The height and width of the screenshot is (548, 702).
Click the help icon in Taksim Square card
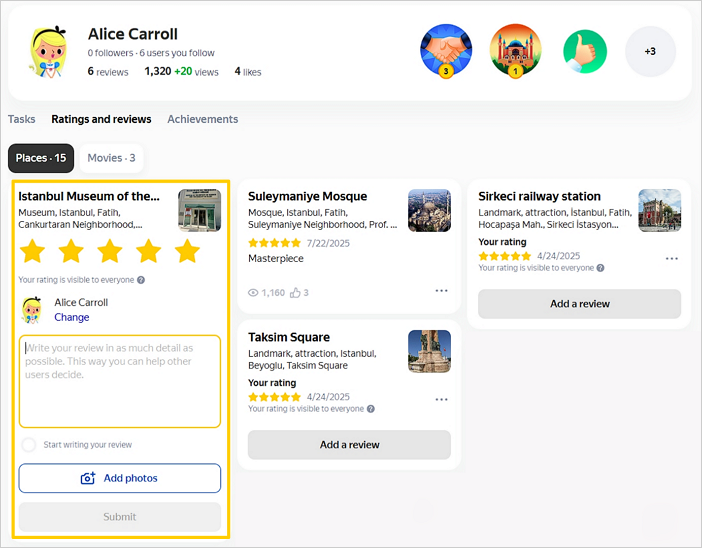click(x=371, y=409)
